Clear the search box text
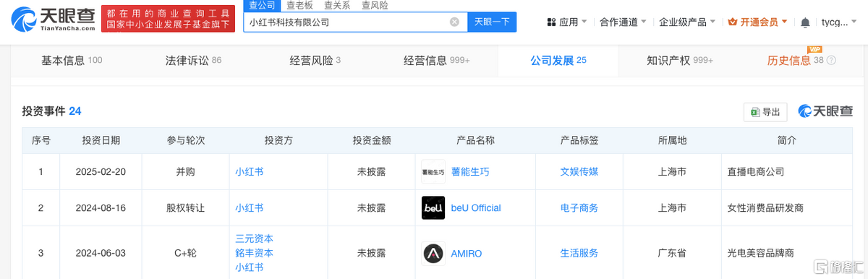This screenshot has width=868, height=279. [x=454, y=22]
